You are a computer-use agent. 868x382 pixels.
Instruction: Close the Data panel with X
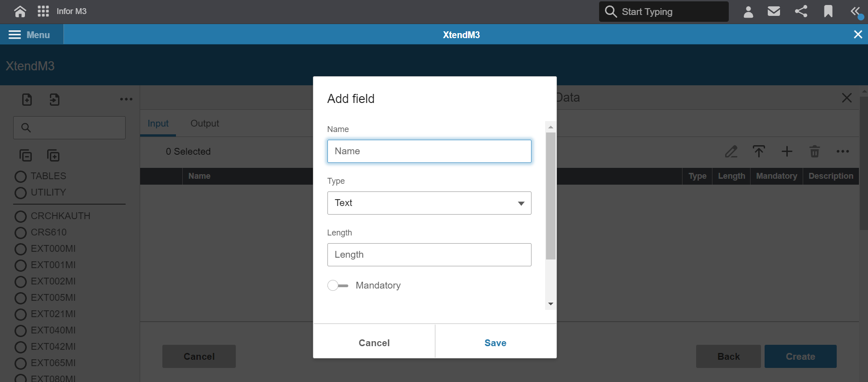coord(847,98)
